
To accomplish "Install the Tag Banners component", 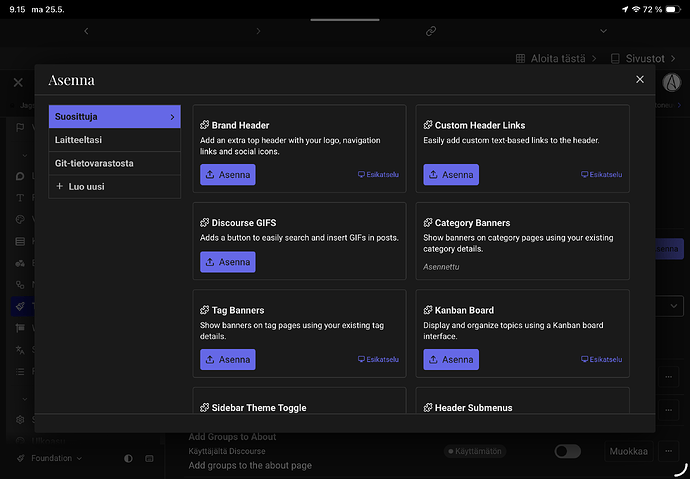I will (228, 359).
